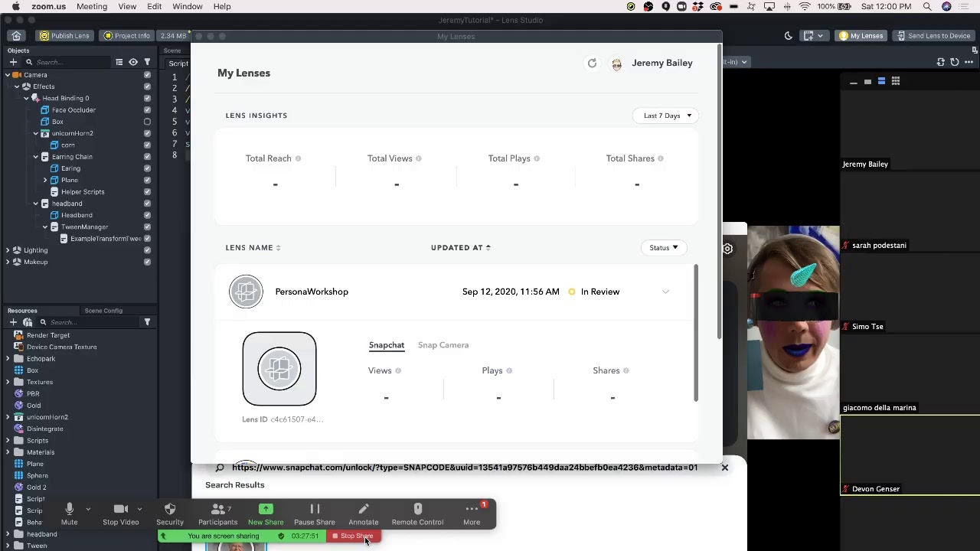980x551 pixels.
Task: Toggle Objects panel visibility eye icon
Action: point(133,62)
